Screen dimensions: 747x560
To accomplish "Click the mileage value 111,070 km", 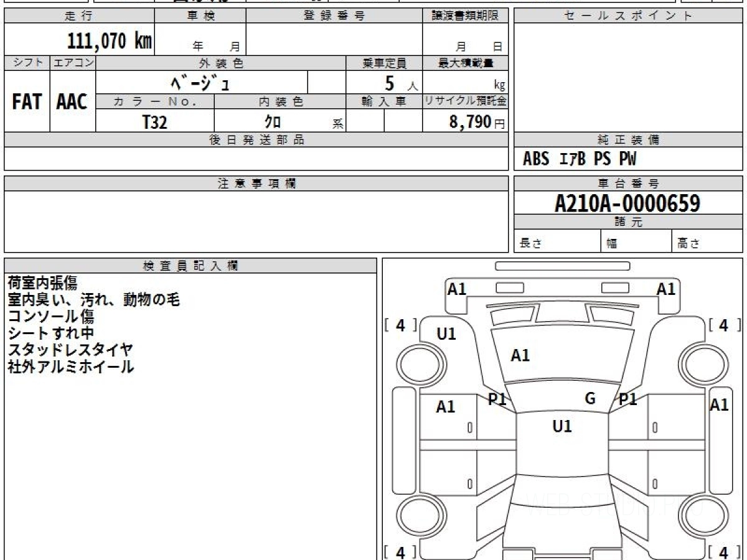I will coord(109,40).
